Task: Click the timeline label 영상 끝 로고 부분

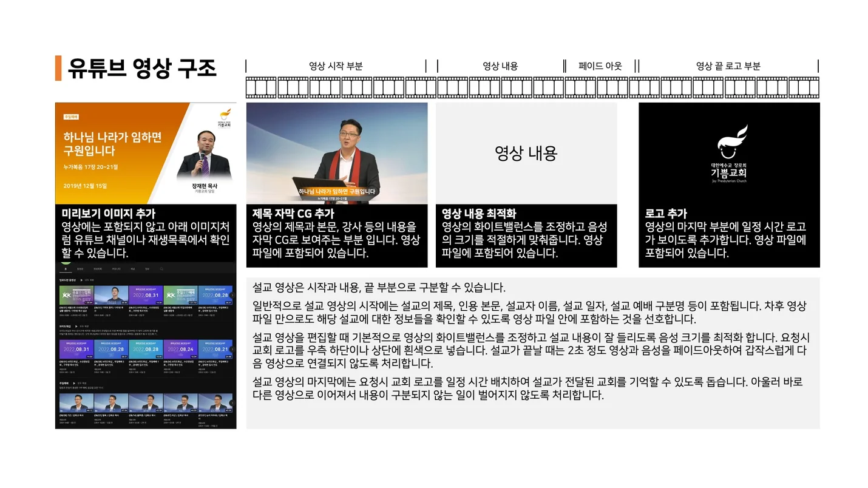Action: (x=728, y=66)
